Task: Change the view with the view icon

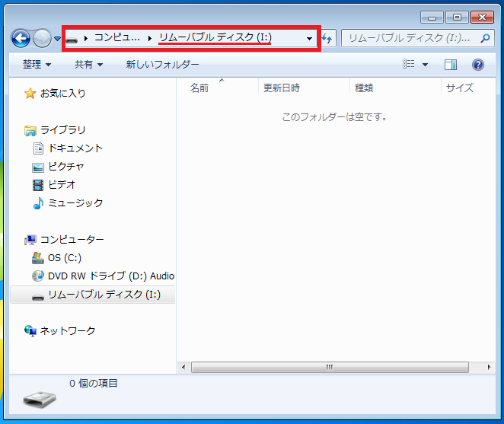Action: click(x=409, y=64)
